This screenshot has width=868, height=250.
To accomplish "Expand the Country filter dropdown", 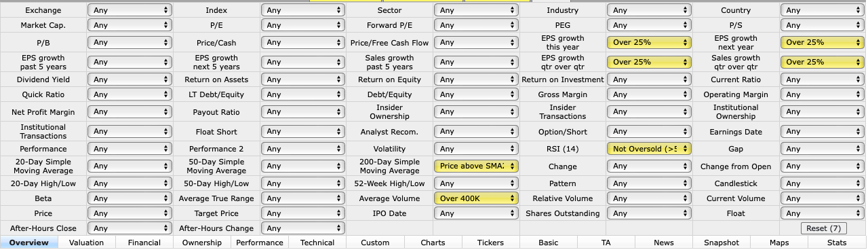I will (x=823, y=10).
